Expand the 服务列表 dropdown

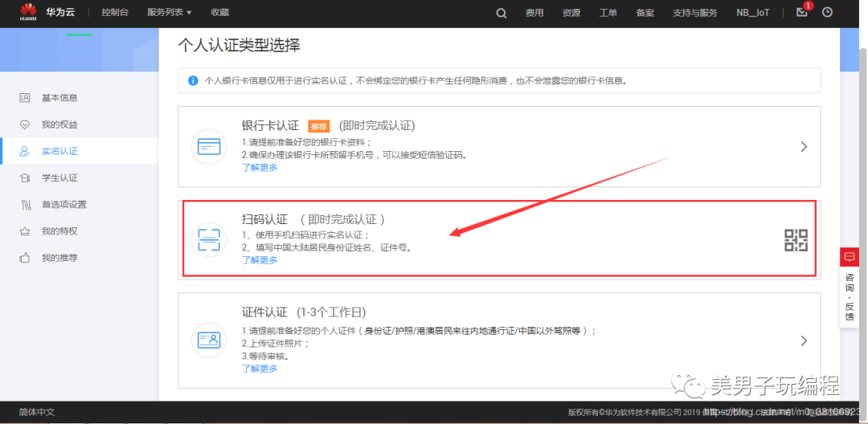click(x=170, y=12)
